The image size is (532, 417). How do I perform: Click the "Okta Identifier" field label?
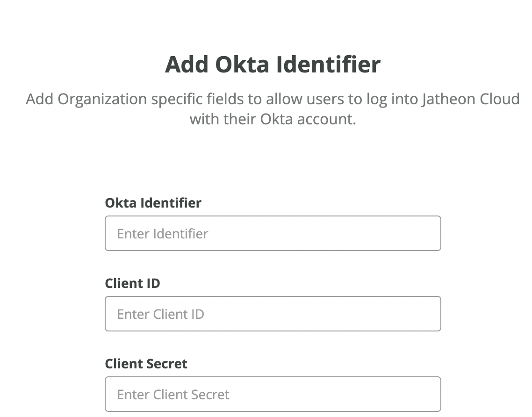[153, 202]
